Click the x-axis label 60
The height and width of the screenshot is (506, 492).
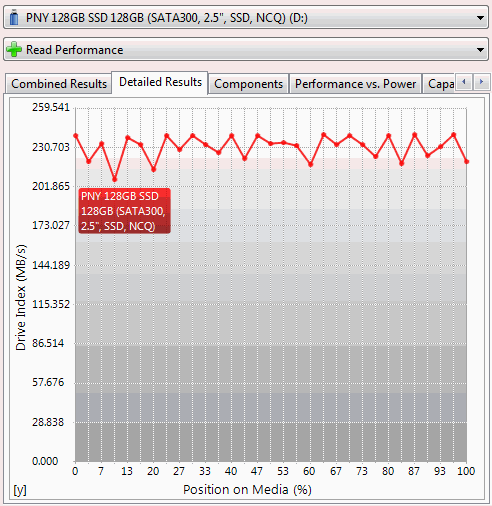click(x=309, y=471)
